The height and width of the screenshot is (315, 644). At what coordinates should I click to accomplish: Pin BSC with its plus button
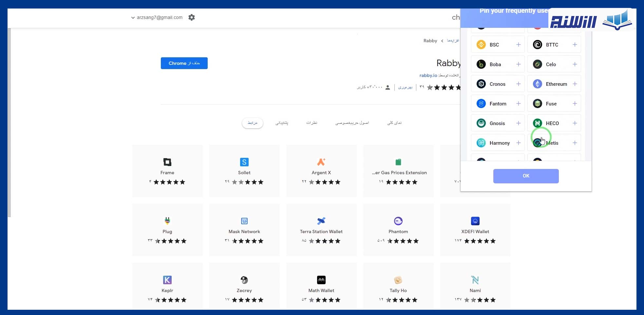tap(518, 45)
